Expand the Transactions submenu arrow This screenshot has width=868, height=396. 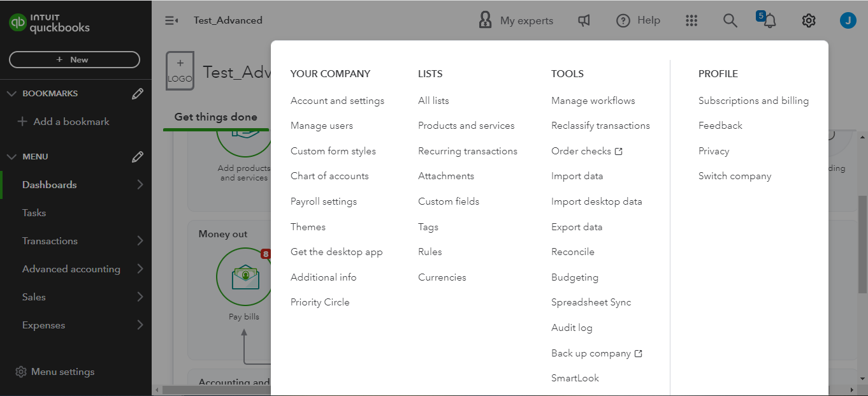click(140, 241)
